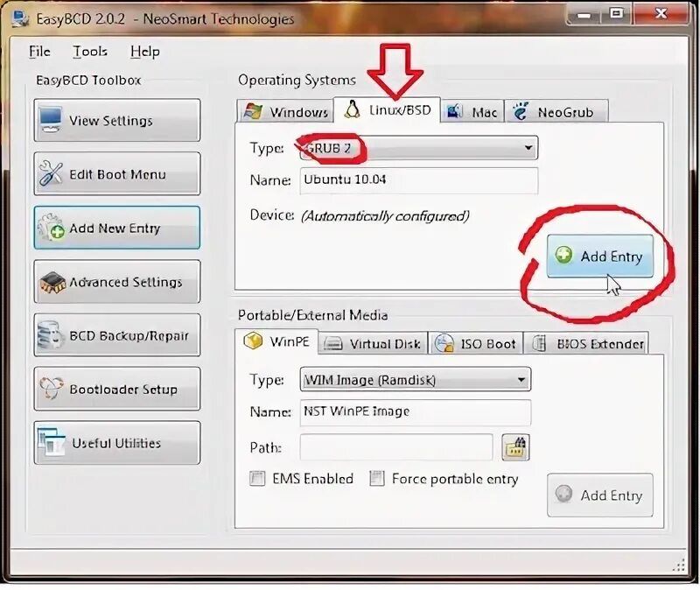Open Bootloader Setup
This screenshot has width=700, height=590.
click(117, 389)
